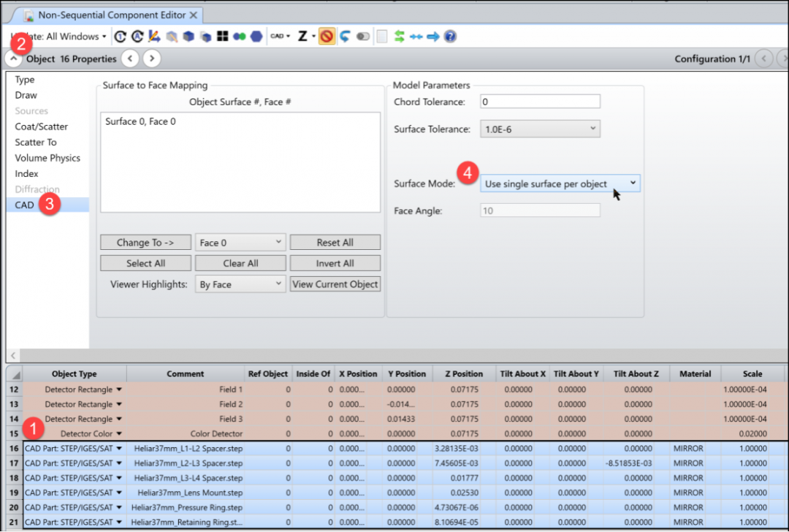Click the red prohibited circle toolbar icon
789x532 pixels.
[x=327, y=37]
